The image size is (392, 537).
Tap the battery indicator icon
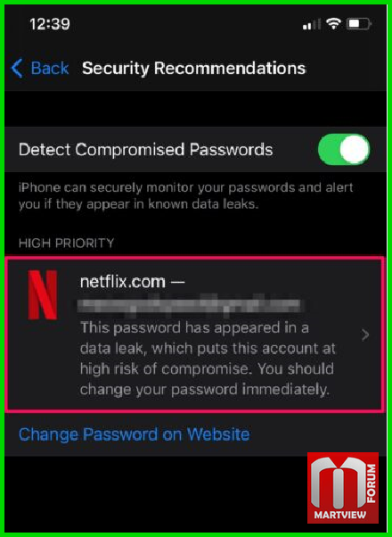pyautogui.click(x=359, y=24)
